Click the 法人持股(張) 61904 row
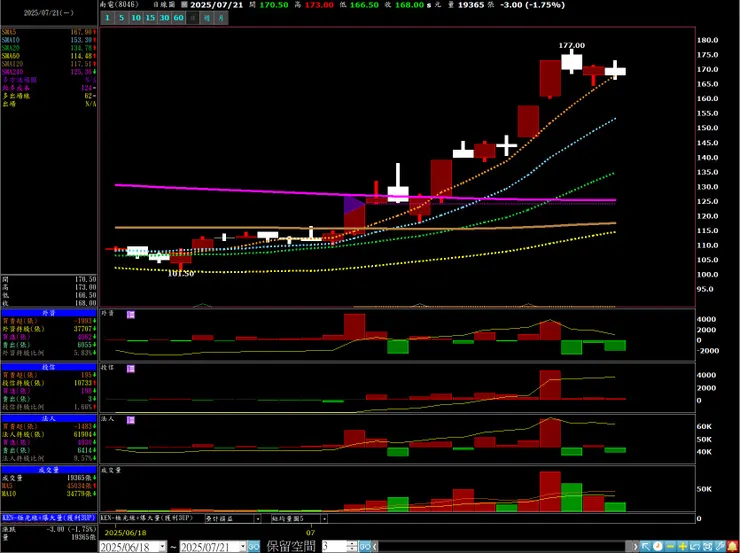This screenshot has width=740, height=553. pyautogui.click(x=49, y=434)
